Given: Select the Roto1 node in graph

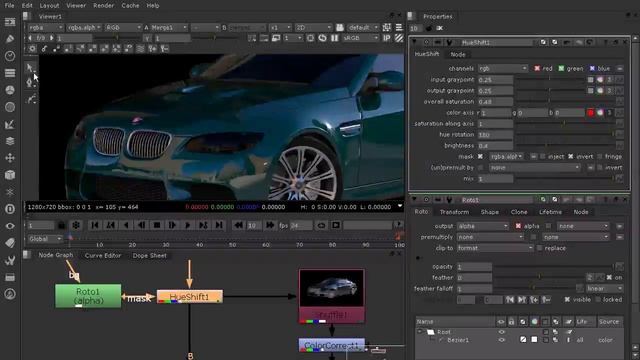Looking at the screenshot, I should click(x=88, y=296).
